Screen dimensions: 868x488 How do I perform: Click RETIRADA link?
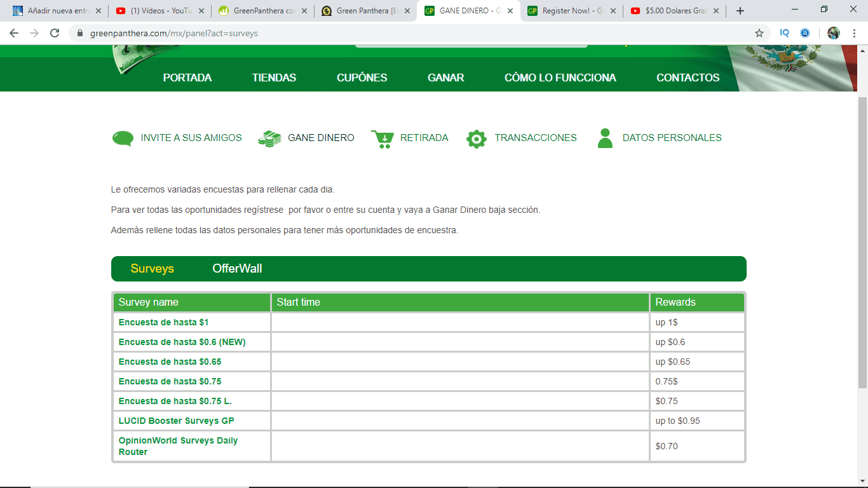424,138
